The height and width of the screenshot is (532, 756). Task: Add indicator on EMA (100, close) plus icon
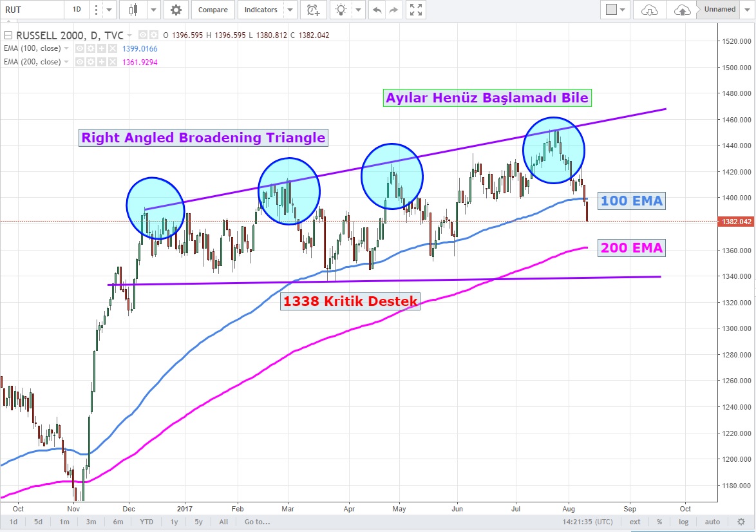[x=102, y=48]
